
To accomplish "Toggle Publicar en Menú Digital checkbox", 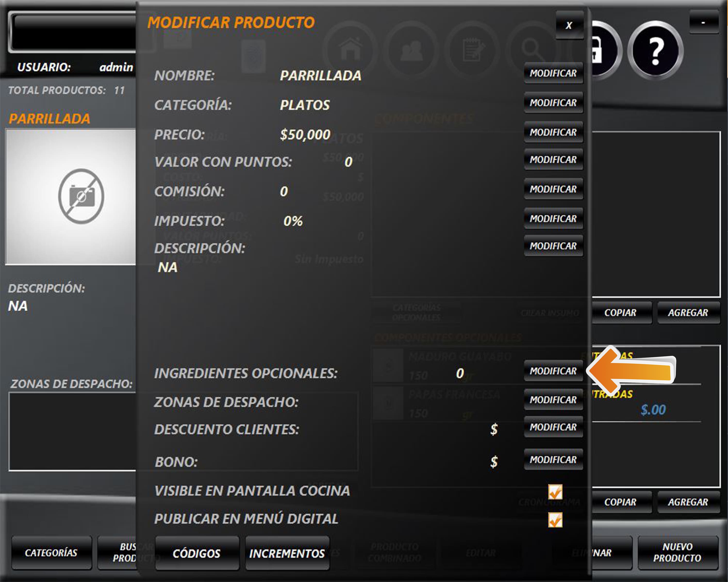I will (x=555, y=520).
